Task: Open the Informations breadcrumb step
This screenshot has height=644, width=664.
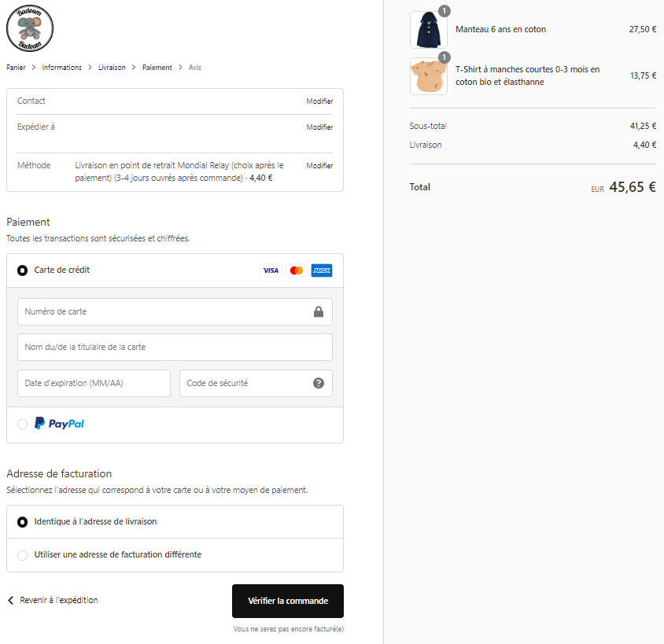Action: click(x=62, y=68)
